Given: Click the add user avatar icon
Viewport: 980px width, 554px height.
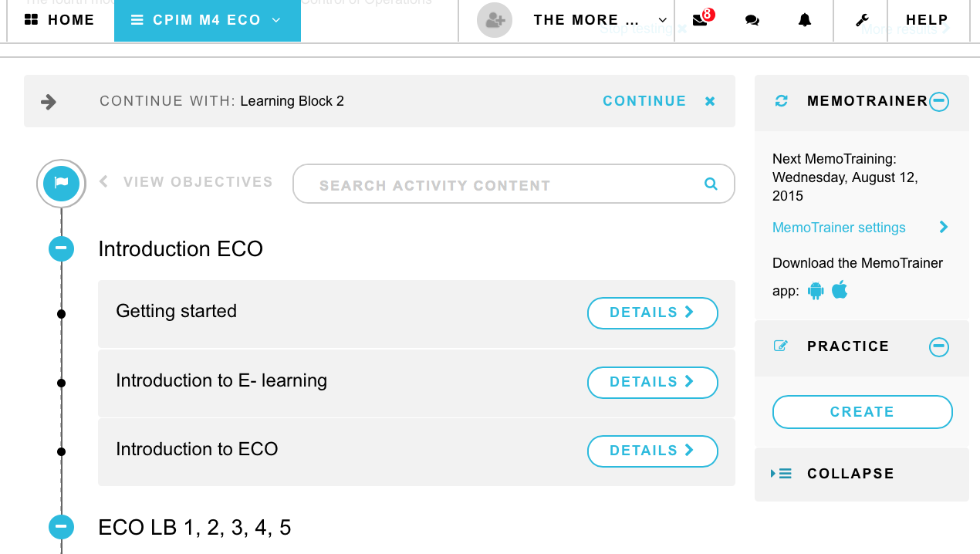Looking at the screenshot, I should [x=495, y=20].
